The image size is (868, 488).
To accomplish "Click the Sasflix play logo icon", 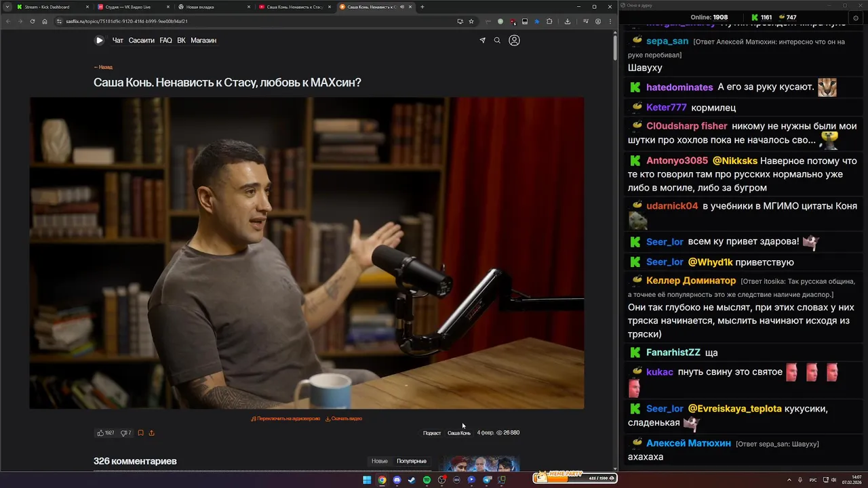I will click(99, 40).
